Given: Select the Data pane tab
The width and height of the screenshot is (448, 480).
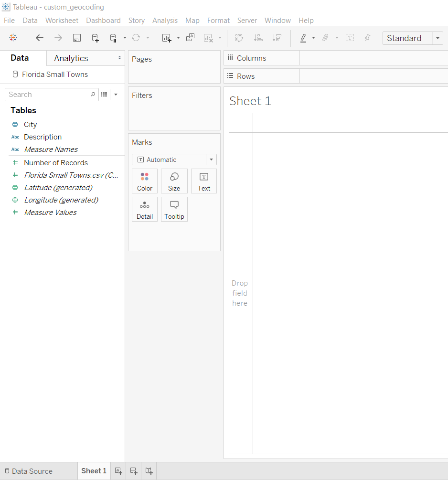Looking at the screenshot, I should (x=20, y=57).
